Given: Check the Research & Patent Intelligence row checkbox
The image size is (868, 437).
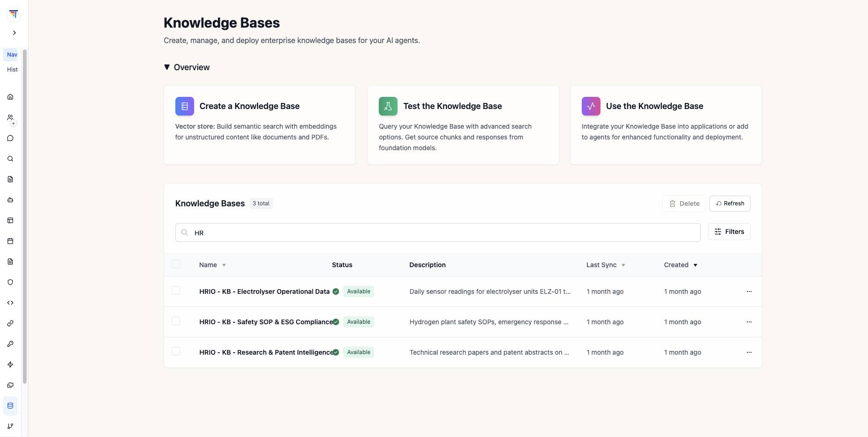Looking at the screenshot, I should [x=176, y=351].
